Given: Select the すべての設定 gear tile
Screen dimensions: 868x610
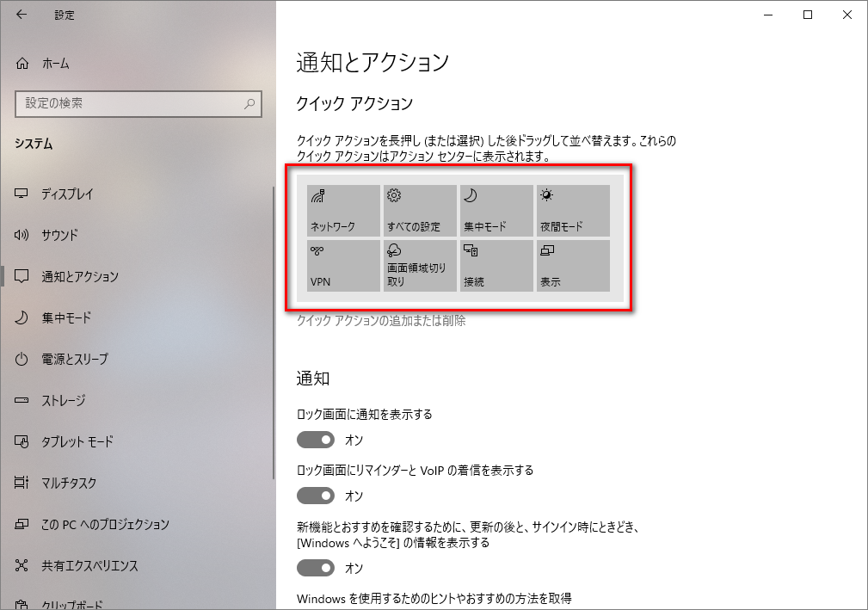Looking at the screenshot, I should coord(420,211).
